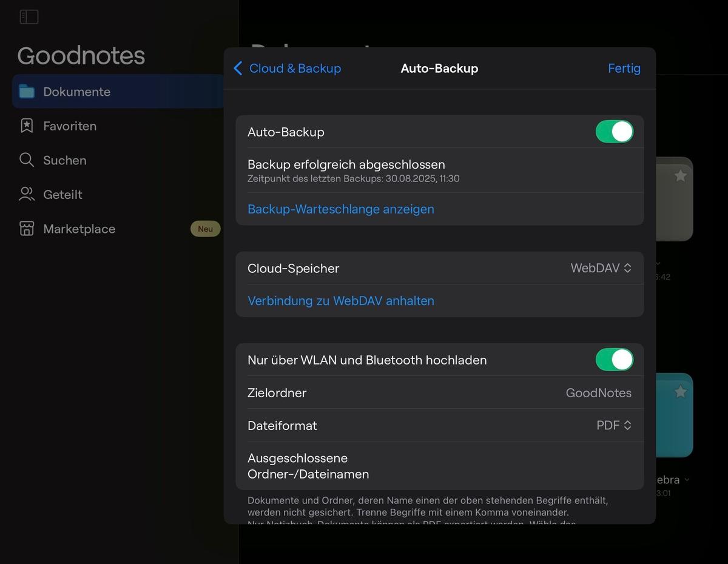Turn off the Auto-Backup switch

615,132
